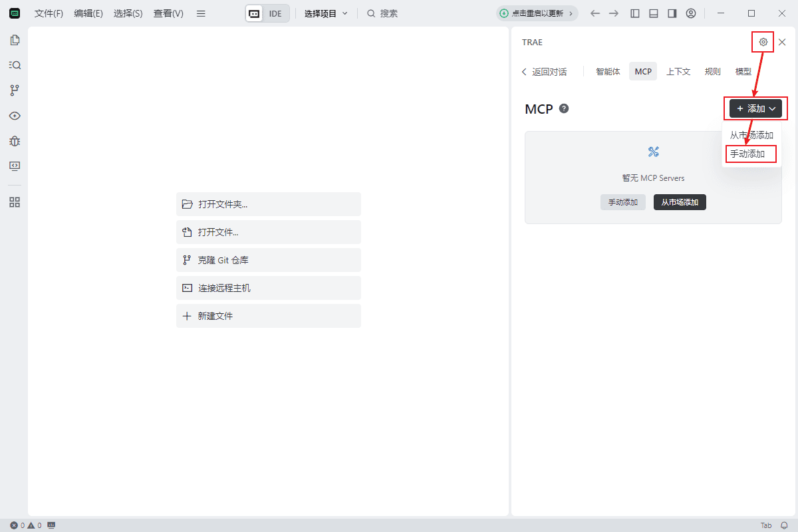Open the 选择项目 project dropdown

pos(326,13)
